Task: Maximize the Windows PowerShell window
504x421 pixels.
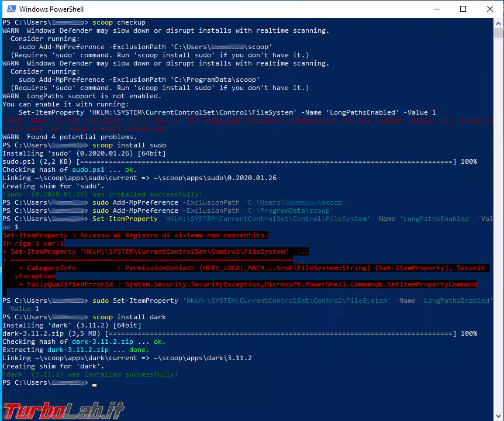Action: tap(463, 9)
